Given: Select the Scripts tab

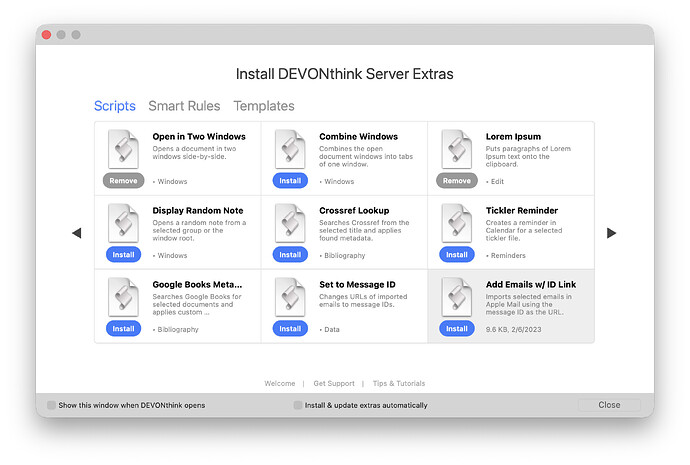Looking at the screenshot, I should [x=115, y=106].
